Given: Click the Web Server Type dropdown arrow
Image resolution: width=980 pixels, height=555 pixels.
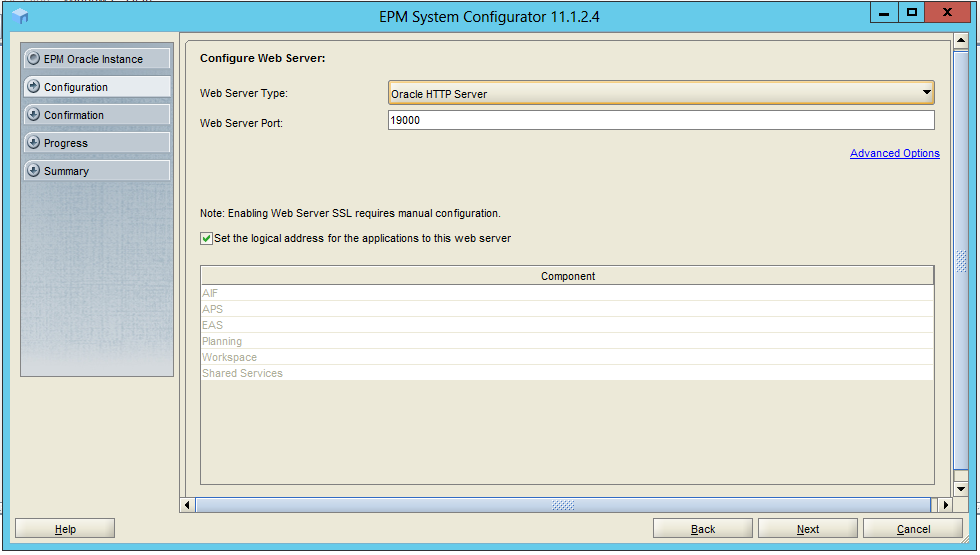Looking at the screenshot, I should pos(926,92).
